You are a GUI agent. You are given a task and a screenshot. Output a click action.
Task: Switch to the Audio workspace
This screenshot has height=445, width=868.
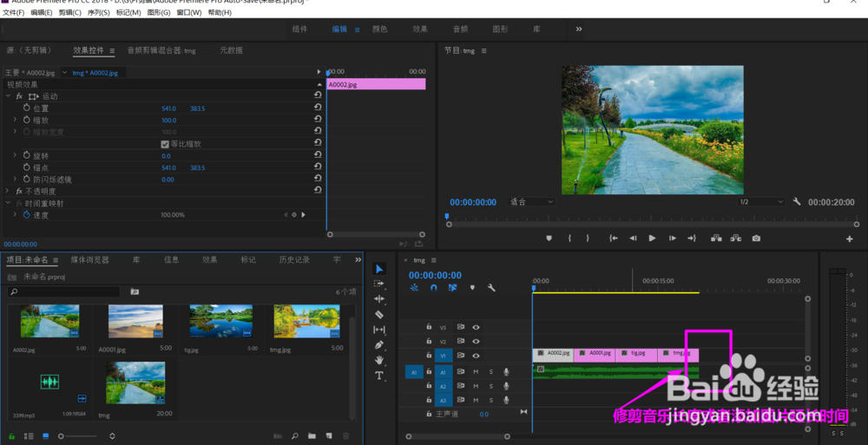tap(460, 29)
